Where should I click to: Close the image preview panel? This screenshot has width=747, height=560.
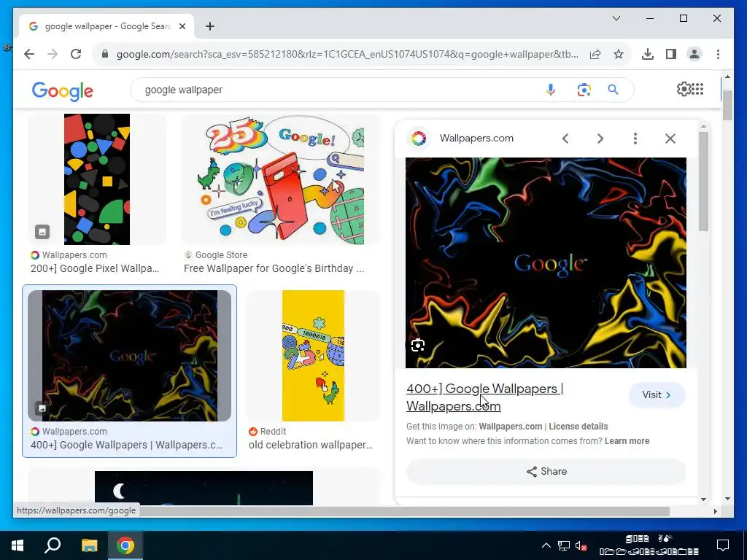click(670, 139)
